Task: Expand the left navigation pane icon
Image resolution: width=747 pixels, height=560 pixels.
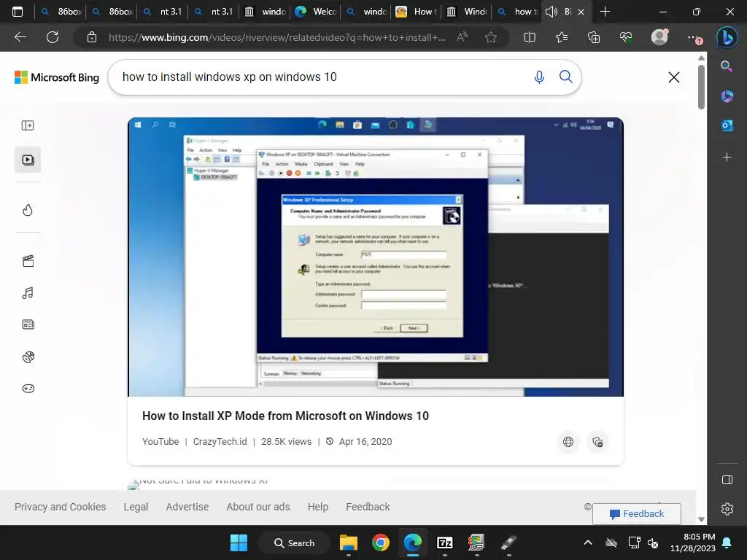Action: click(28, 125)
